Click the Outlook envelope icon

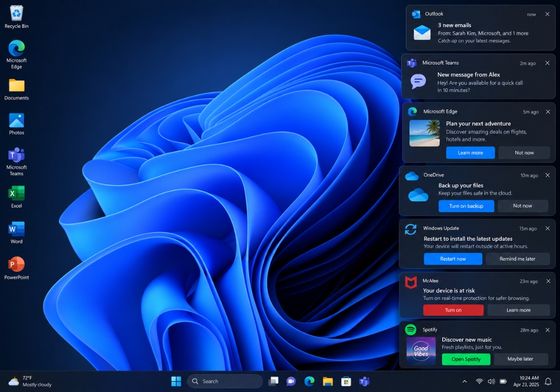422,32
